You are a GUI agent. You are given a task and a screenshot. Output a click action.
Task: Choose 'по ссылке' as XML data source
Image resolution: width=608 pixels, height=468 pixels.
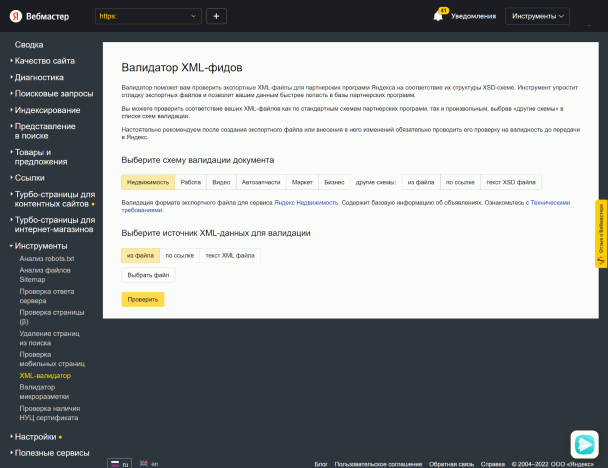179,255
